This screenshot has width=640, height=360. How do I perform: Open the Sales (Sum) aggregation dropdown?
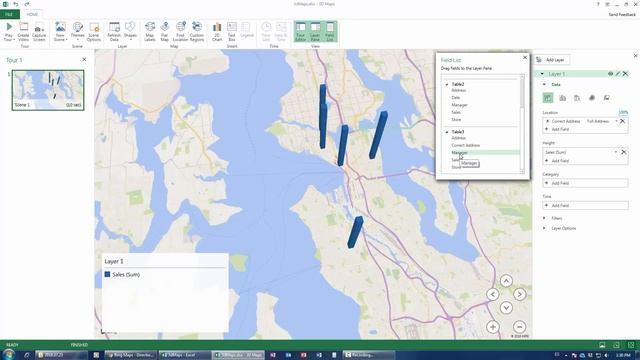(x=616, y=152)
